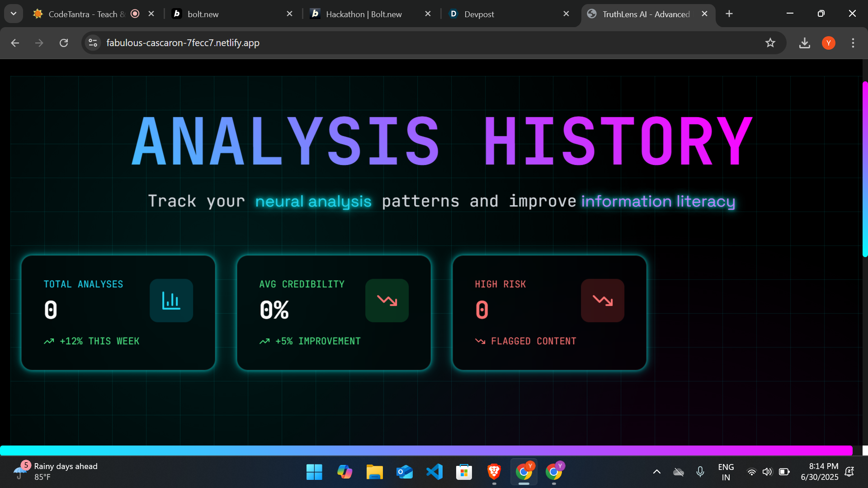Click the green trending-down icon in Avg Credibility card

click(387, 300)
